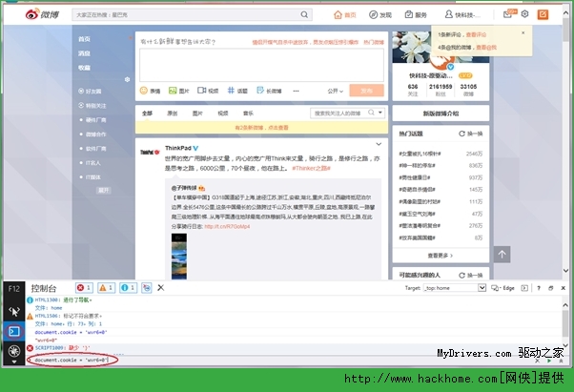Click the 新版微博介绍 button
574x392 pixels.
coord(441,113)
